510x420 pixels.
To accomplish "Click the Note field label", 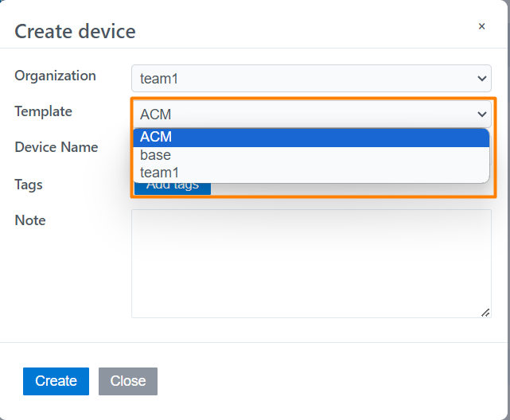I will [x=30, y=220].
